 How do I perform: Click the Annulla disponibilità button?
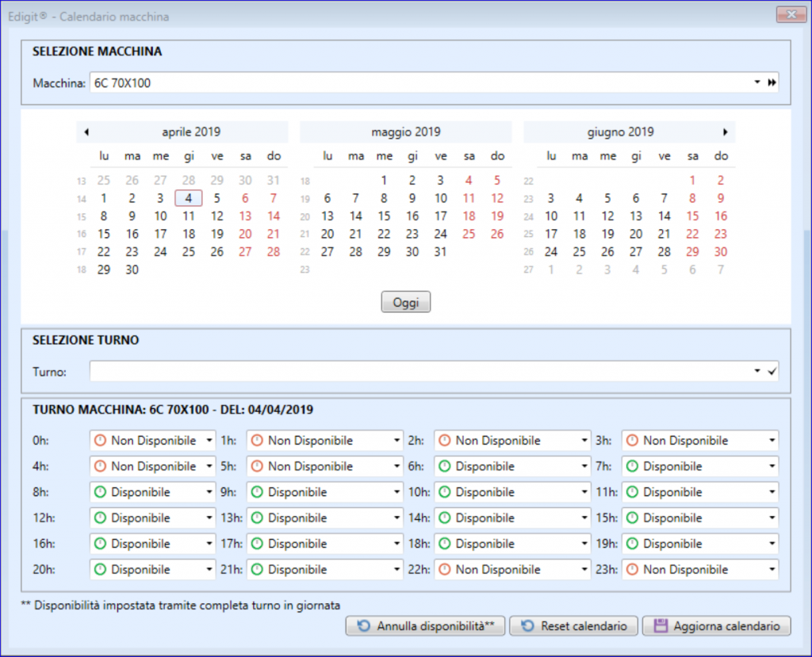tap(425, 625)
